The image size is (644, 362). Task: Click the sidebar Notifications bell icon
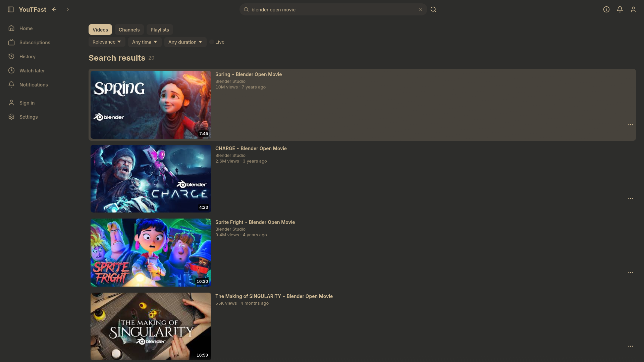click(x=11, y=84)
